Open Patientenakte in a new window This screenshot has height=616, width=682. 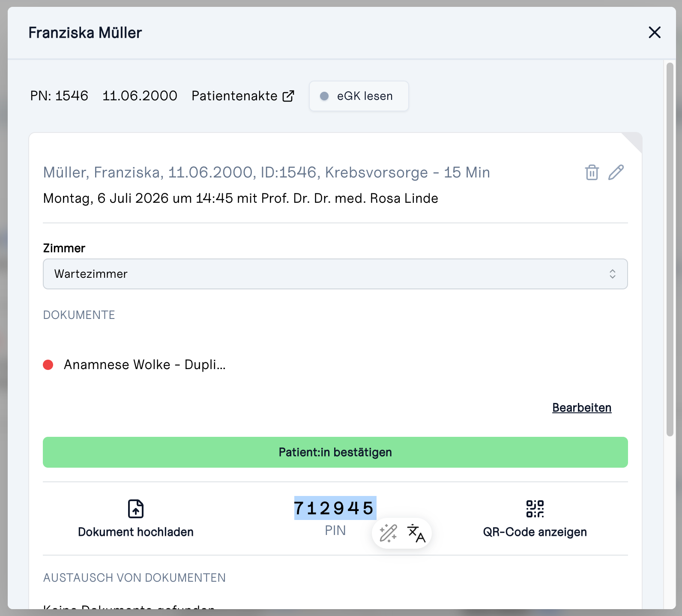pos(243,96)
